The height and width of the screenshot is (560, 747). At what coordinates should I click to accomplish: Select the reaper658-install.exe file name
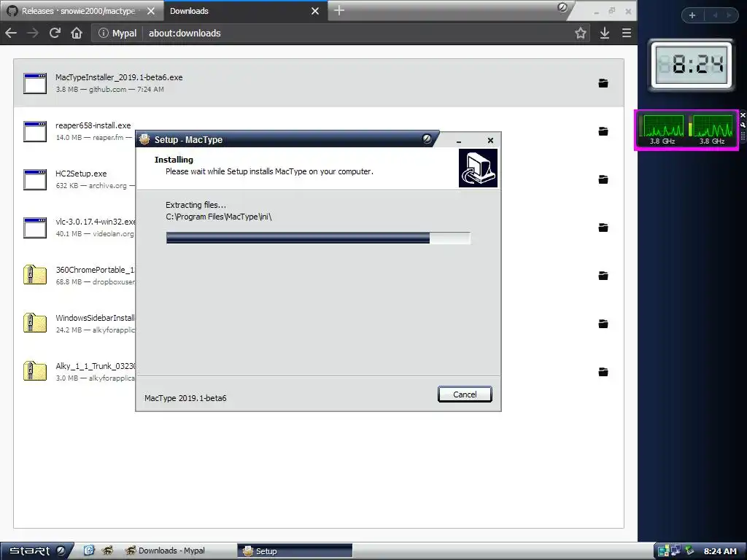(93, 125)
